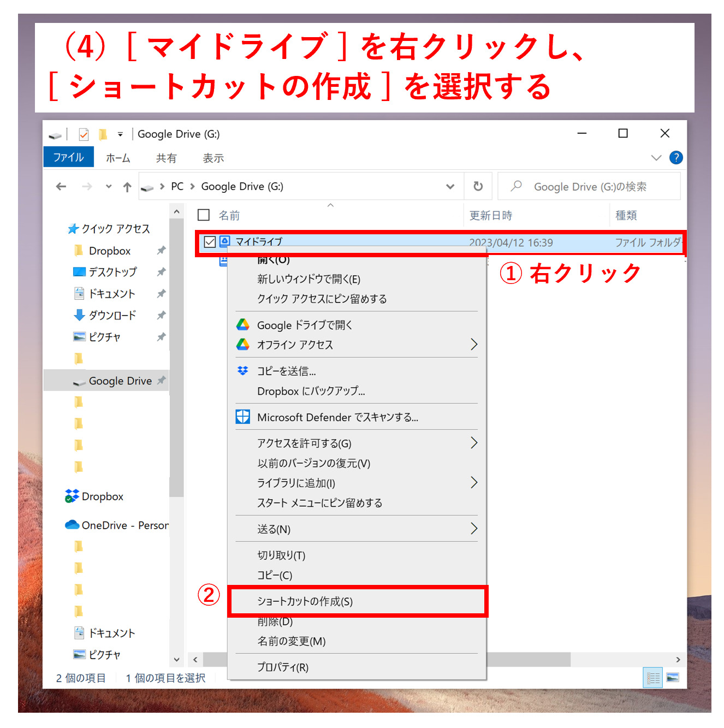Unpin Dropbox using its pin icon
This screenshot has height=728, width=724.
point(161,251)
